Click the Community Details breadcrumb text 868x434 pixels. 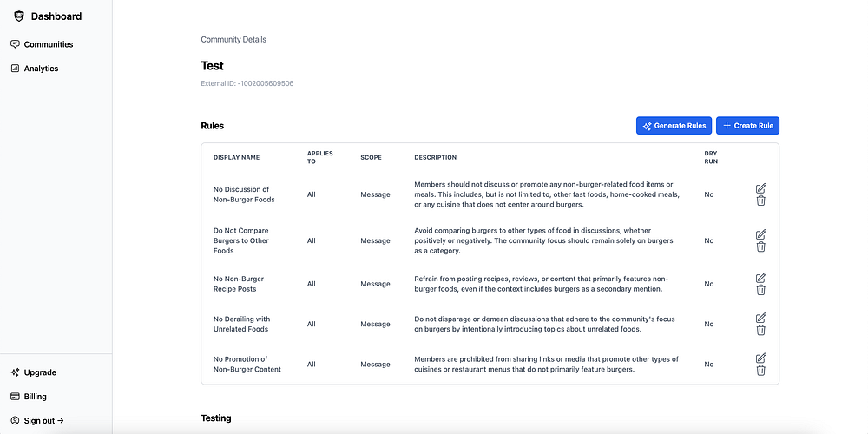tap(233, 40)
